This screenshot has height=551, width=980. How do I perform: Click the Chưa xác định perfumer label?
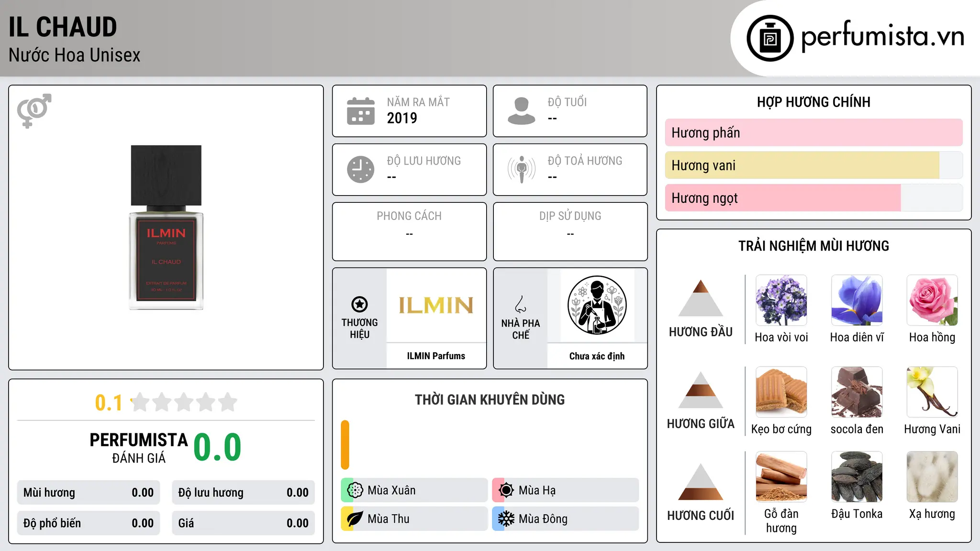point(597,356)
